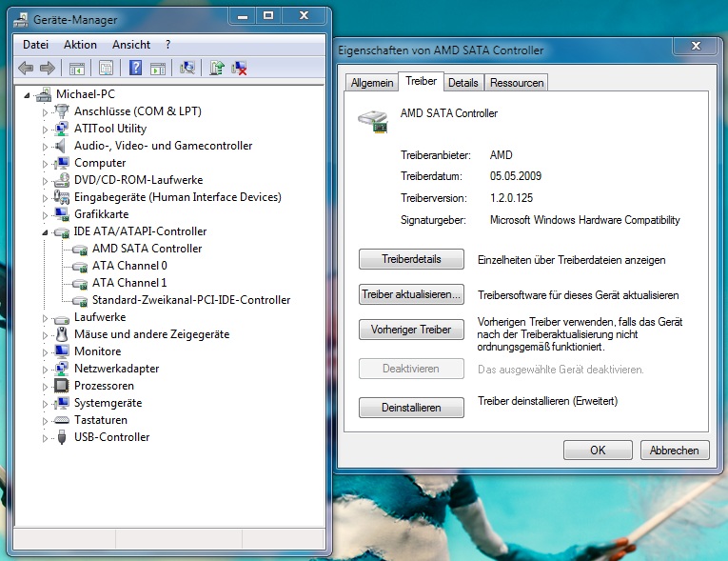Expand the Prozessoren node
Screen dimensions: 728x561
point(45,387)
